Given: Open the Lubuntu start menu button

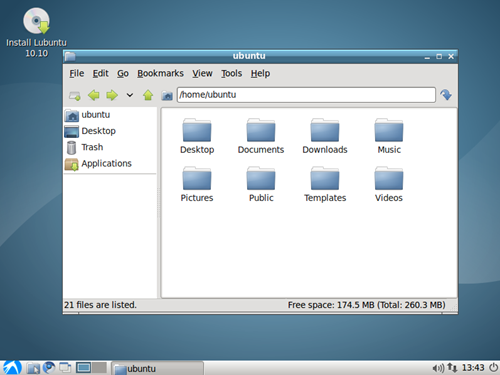Looking at the screenshot, I should (x=12, y=368).
